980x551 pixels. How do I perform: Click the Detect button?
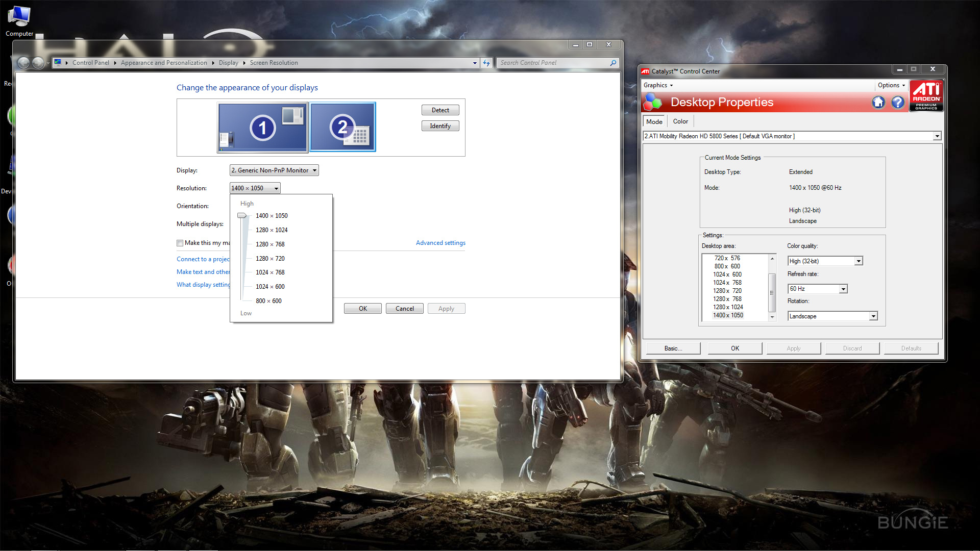coord(440,110)
